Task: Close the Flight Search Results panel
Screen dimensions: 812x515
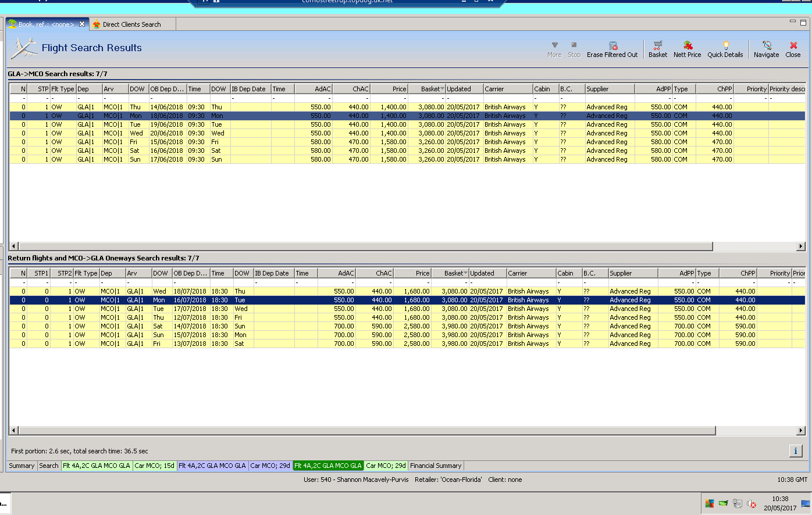Action: [x=793, y=46]
